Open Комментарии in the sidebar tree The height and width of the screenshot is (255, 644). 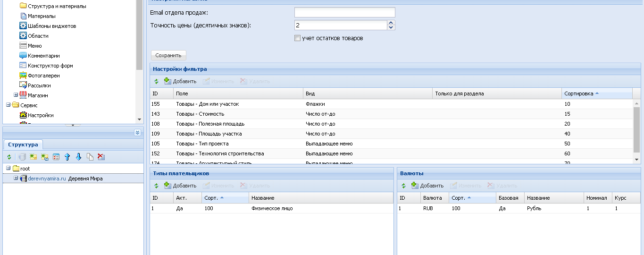[x=43, y=56]
